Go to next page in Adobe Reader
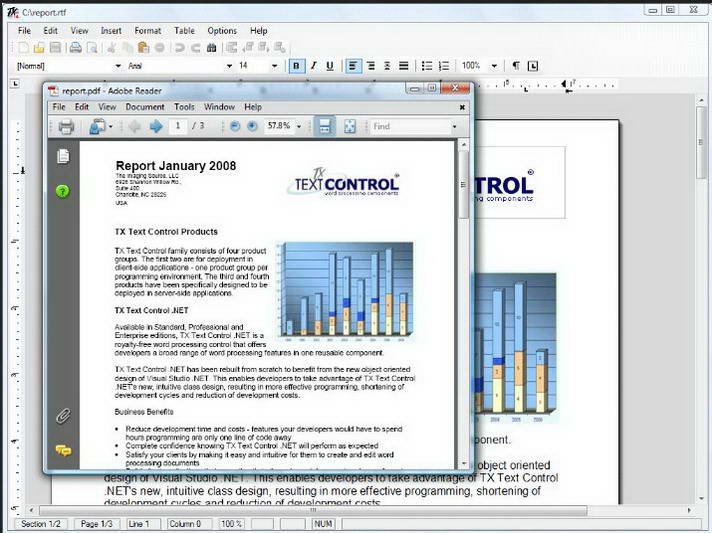Screen dimensions: 712x533 point(156,127)
